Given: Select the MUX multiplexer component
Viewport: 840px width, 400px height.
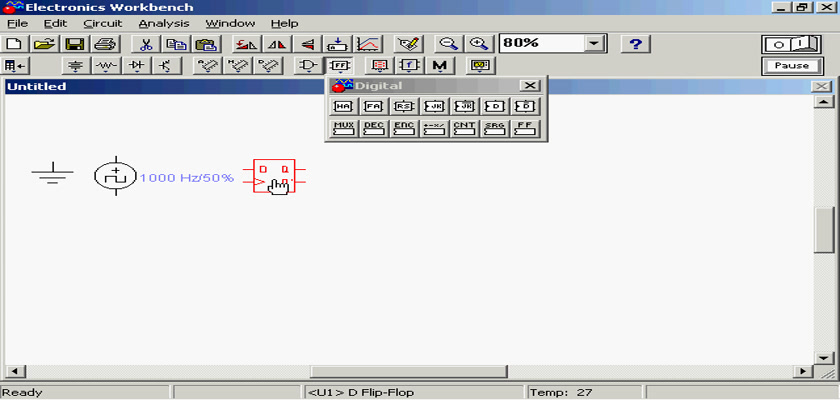Looking at the screenshot, I should (344, 128).
